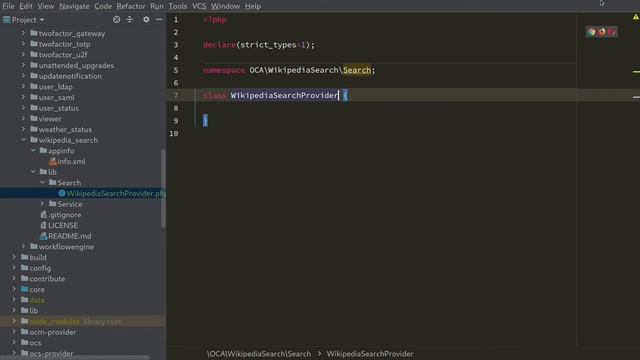The height and width of the screenshot is (360, 640).
Task: Click the 'declare' keyword on line 3
Action: [219, 45]
